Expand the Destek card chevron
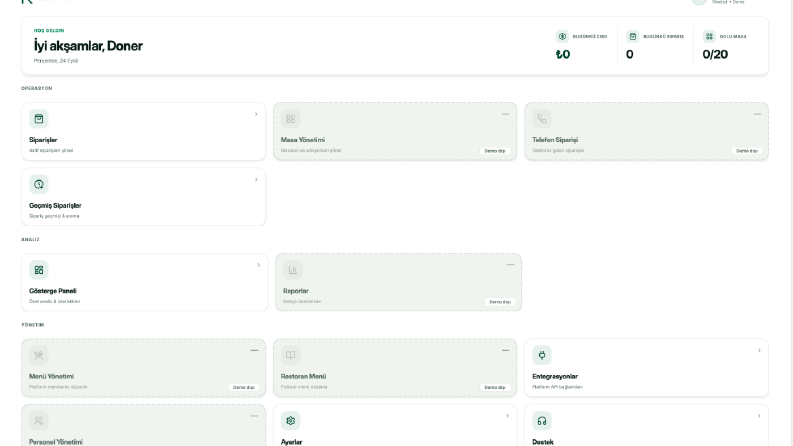Viewport: 793px width, 446px height. pyautogui.click(x=759, y=416)
